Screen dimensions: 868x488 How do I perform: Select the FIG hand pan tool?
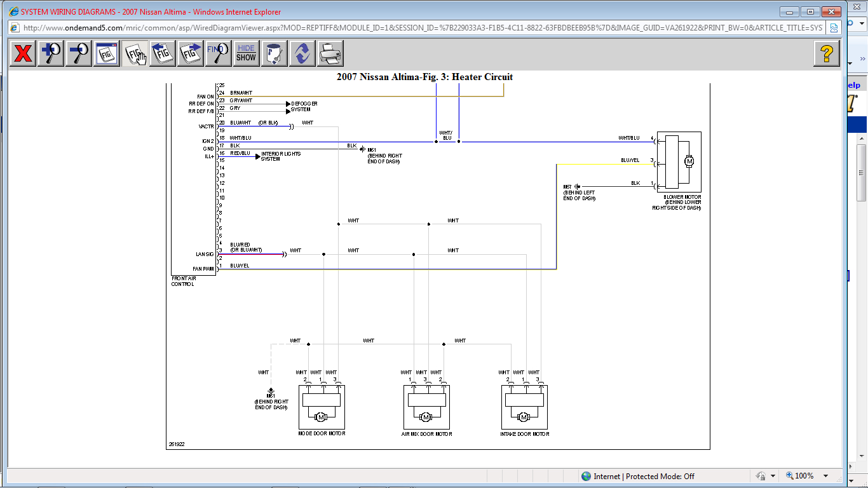tap(135, 53)
